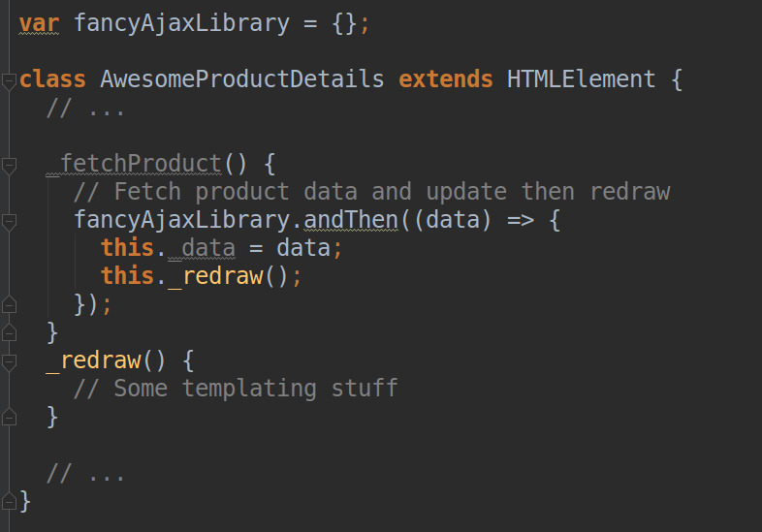Click the this._redraw() call
This screenshot has width=762, height=532.
pyautogui.click(x=202, y=276)
